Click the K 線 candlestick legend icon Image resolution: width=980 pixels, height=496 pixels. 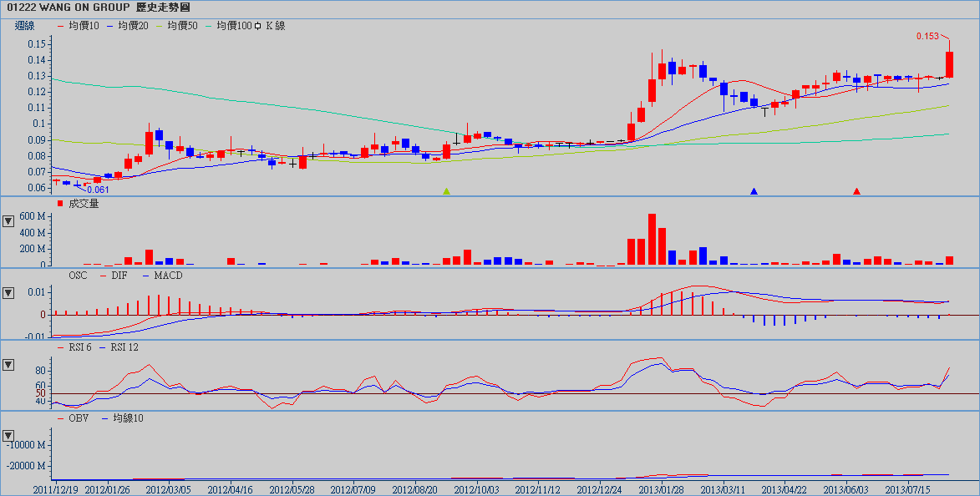(x=260, y=26)
